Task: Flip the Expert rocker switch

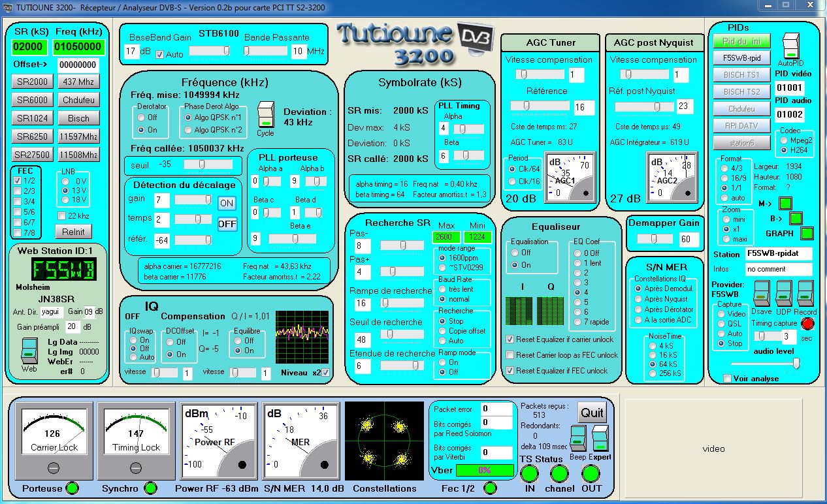Action: [600, 438]
